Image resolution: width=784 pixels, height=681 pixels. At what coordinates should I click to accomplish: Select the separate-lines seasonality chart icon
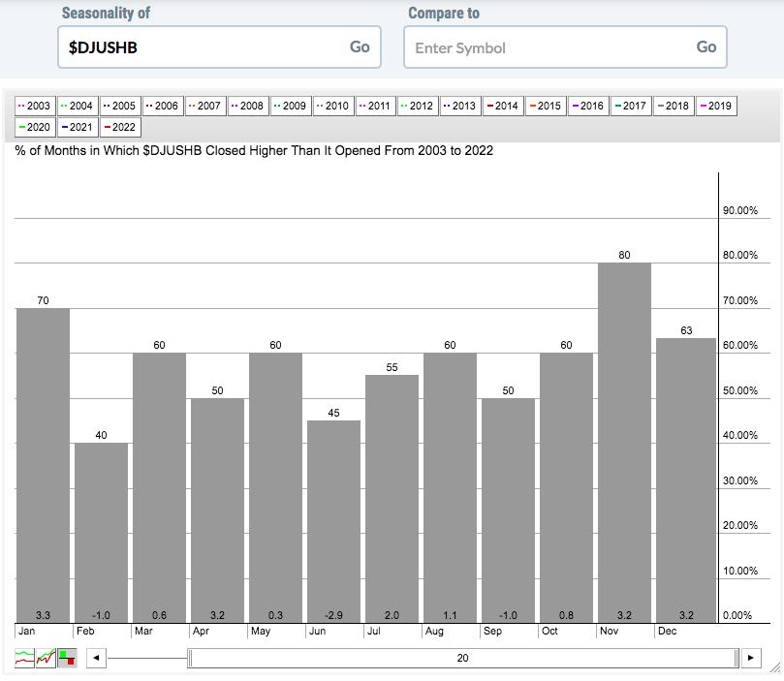(23, 659)
